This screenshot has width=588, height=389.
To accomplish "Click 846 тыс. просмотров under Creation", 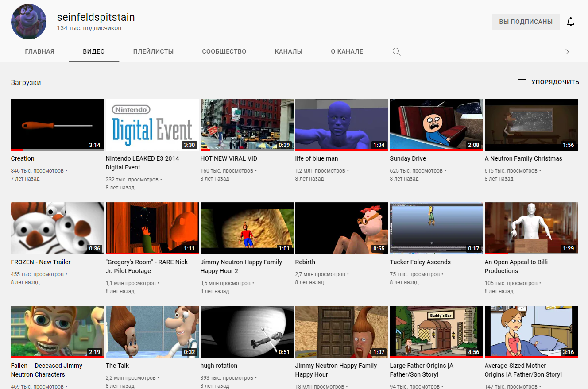I will point(38,170).
